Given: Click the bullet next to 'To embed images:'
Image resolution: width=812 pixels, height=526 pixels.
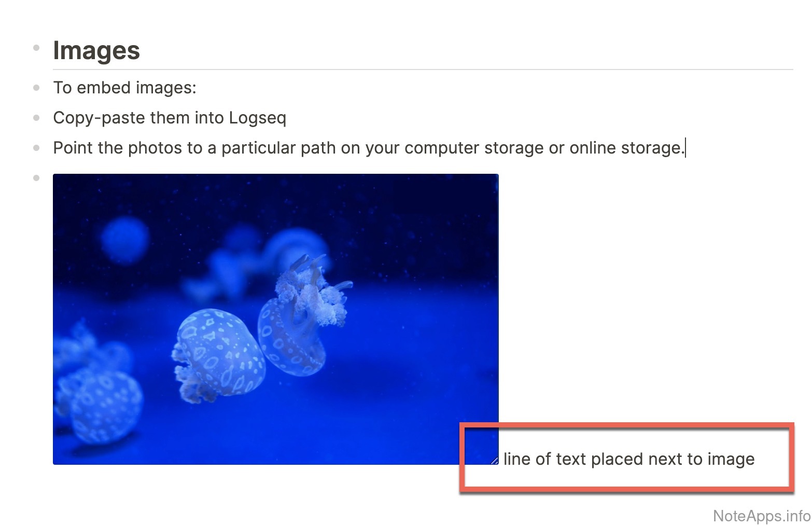Looking at the screenshot, I should [x=36, y=88].
